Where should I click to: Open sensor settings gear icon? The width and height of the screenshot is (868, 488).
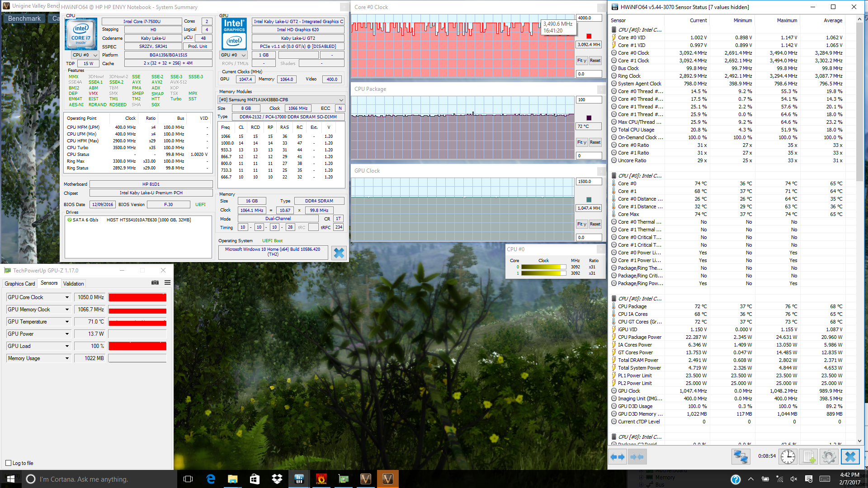pos(829,457)
